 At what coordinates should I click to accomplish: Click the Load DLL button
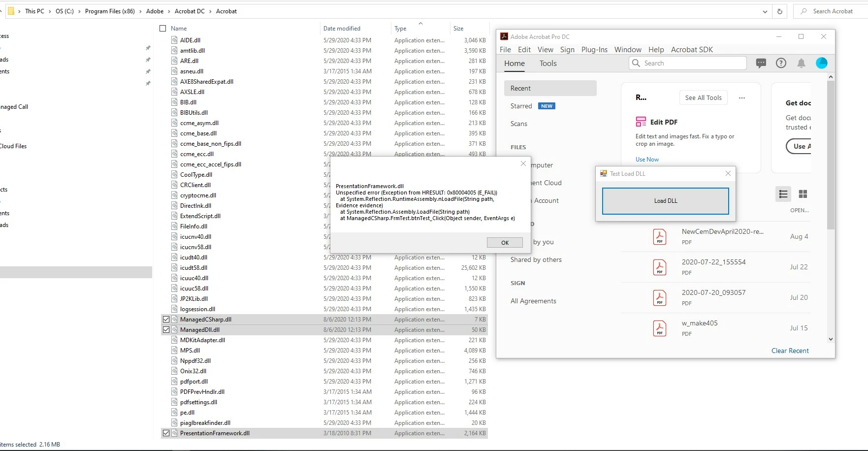click(666, 201)
